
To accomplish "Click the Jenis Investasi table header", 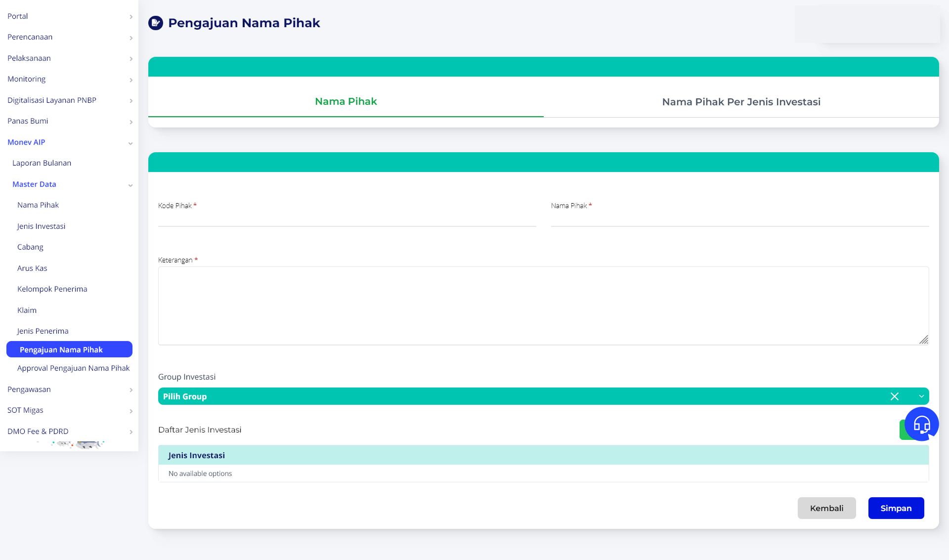I will [544, 455].
